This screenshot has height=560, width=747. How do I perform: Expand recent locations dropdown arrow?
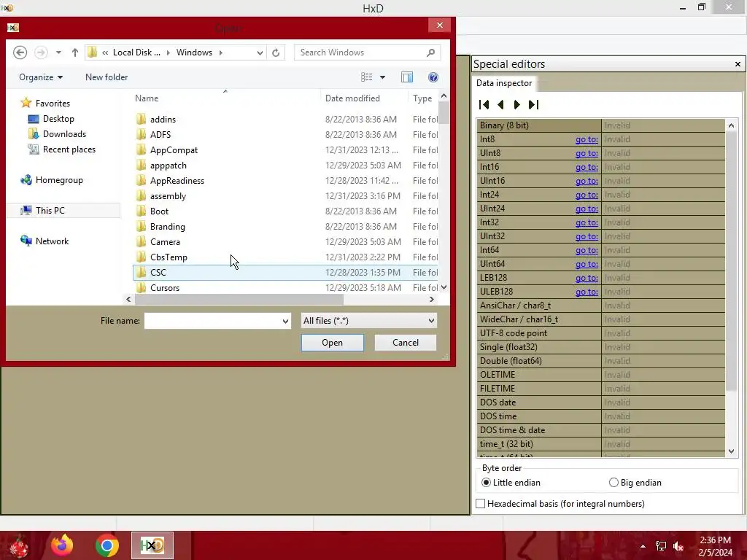pyautogui.click(x=58, y=52)
